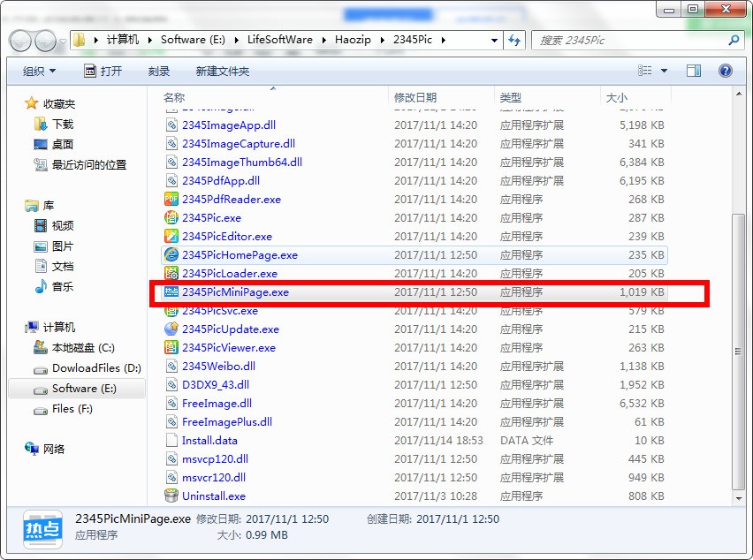Viewport: 753px width, 560px height.
Task: Expand the view options dropdown arrow
Action: [664, 71]
